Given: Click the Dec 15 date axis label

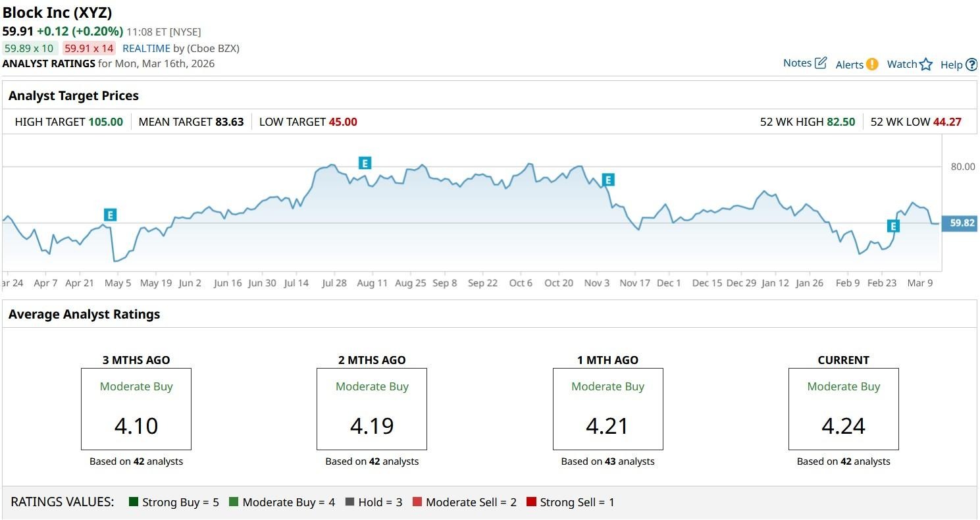Looking at the screenshot, I should [708, 283].
